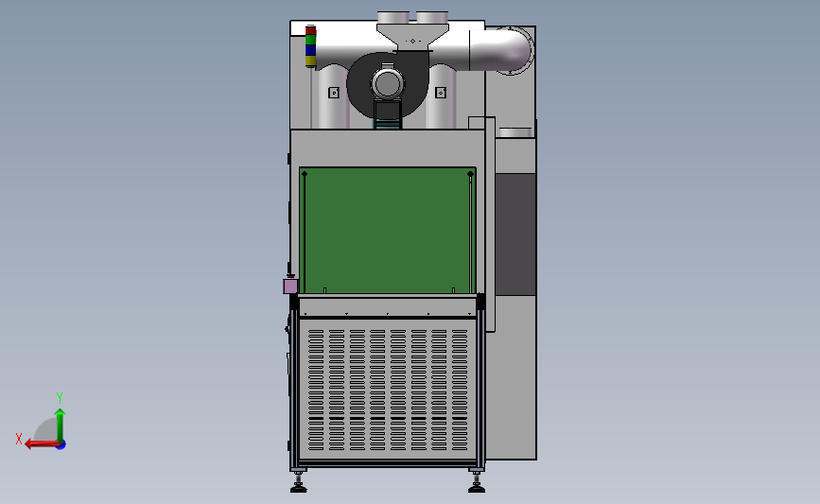Select the square bracket right of the blower

pyautogui.click(x=441, y=93)
